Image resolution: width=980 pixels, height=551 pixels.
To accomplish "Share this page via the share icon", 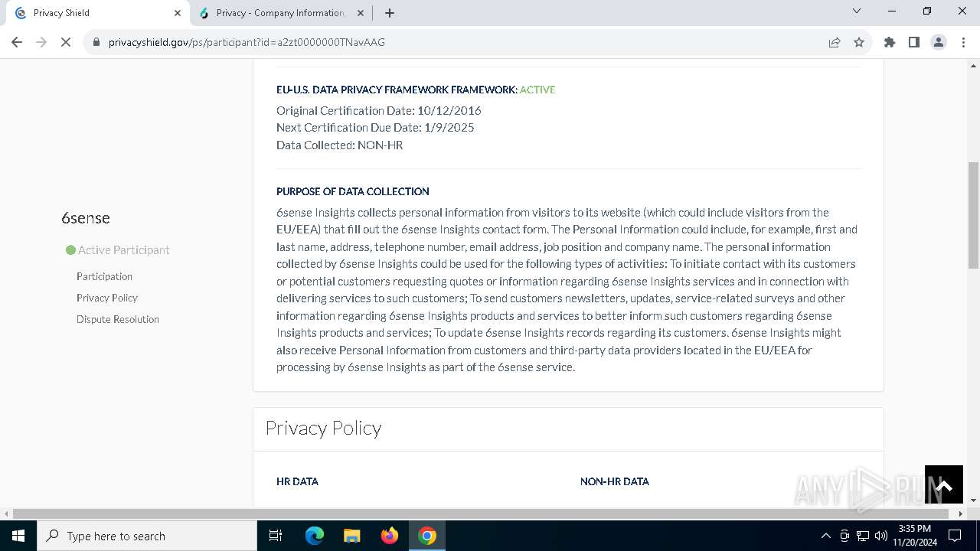I will click(835, 42).
